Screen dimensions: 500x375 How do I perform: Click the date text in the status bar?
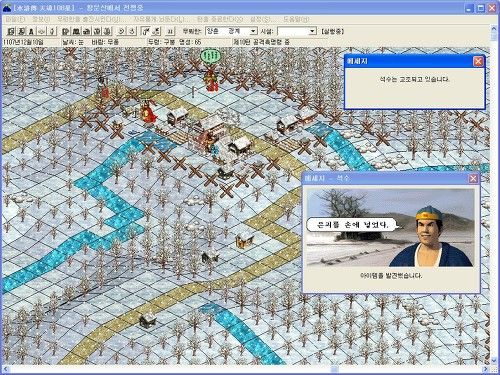coord(23,42)
